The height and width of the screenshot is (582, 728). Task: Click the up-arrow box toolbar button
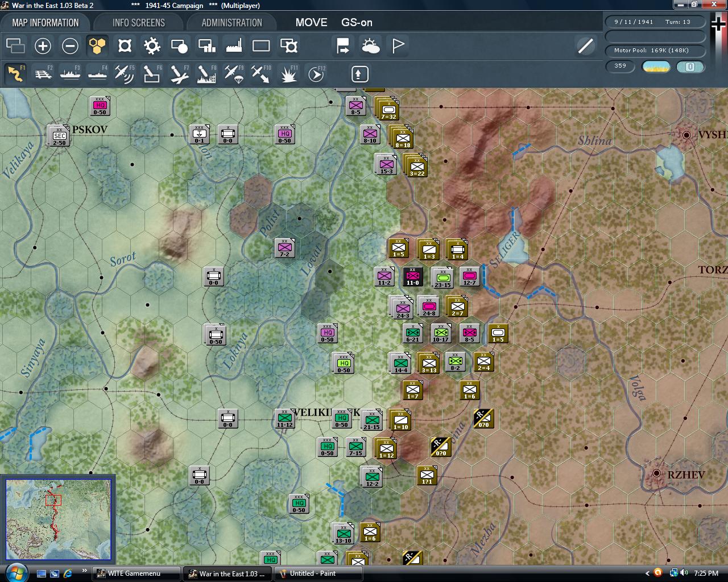click(359, 74)
